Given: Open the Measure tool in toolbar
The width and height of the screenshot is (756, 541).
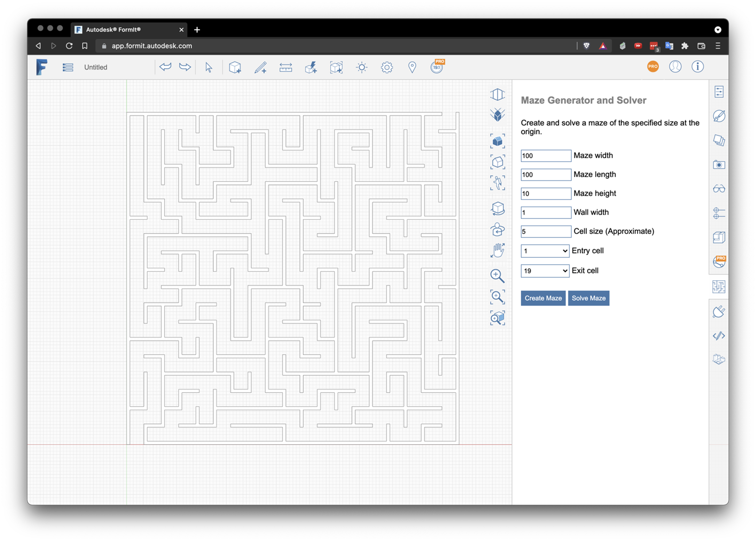Looking at the screenshot, I should pos(286,67).
